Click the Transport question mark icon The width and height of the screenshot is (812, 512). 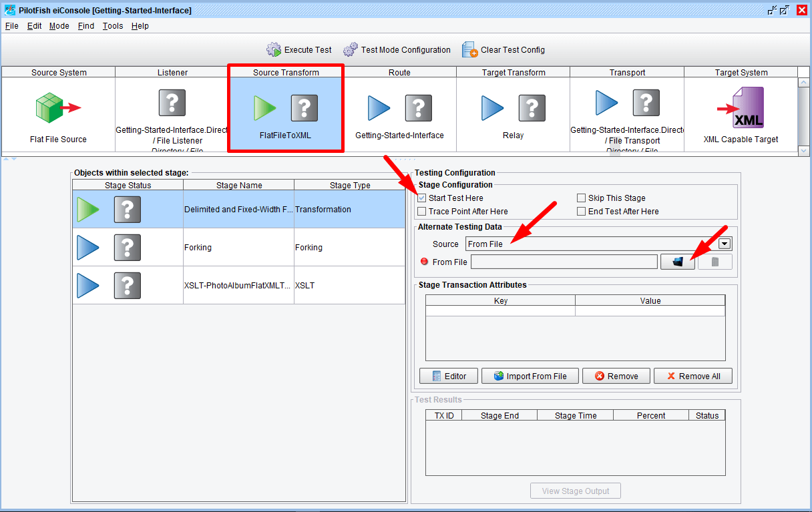[x=646, y=103]
